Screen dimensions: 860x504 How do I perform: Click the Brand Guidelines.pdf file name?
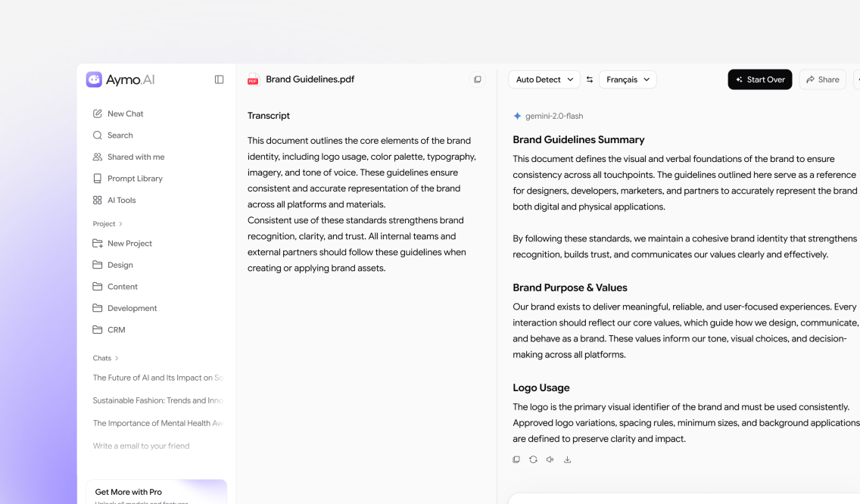[310, 79]
